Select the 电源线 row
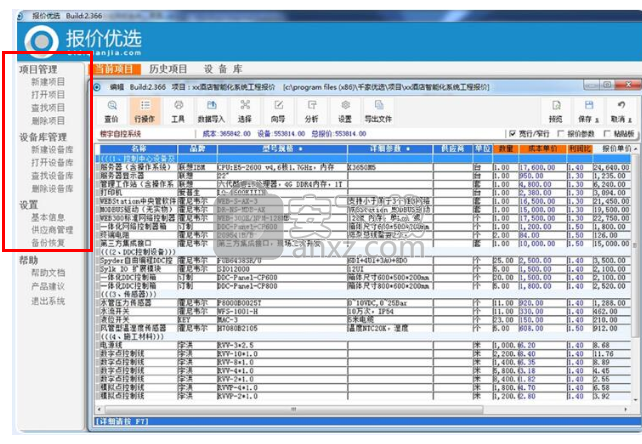This screenshot has width=642, height=444. pos(365,345)
